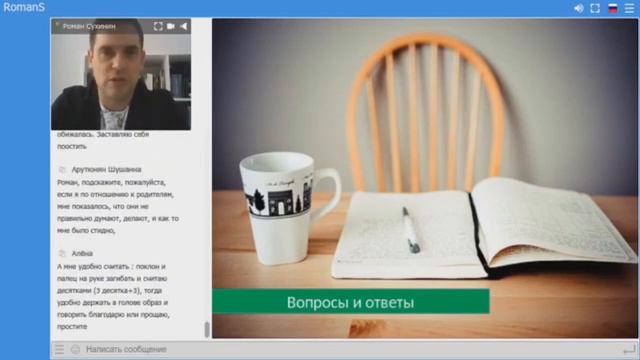This screenshot has width=640, height=360.
Task: Click the avatar icon beside 'Арутюнян Шушанна'
Action: tap(62, 169)
